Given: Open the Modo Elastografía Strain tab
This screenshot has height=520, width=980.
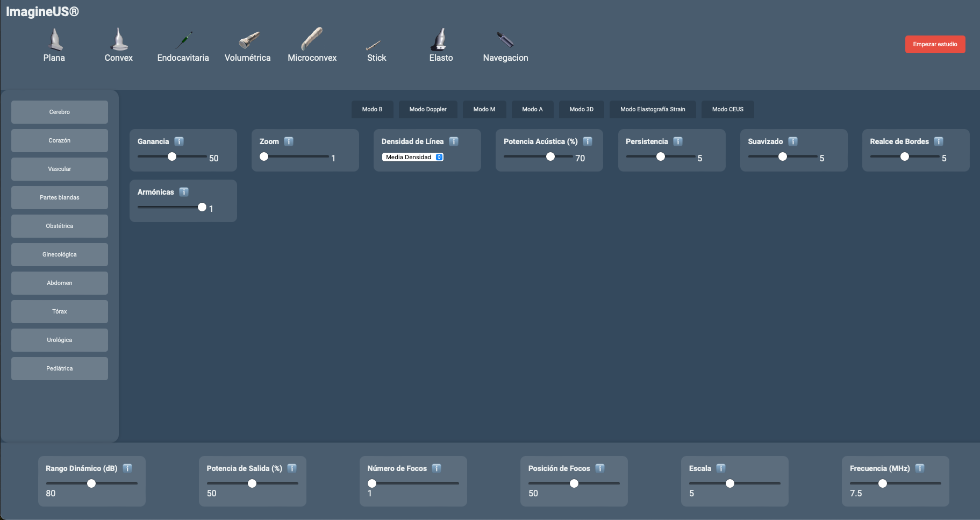Looking at the screenshot, I should (x=652, y=109).
